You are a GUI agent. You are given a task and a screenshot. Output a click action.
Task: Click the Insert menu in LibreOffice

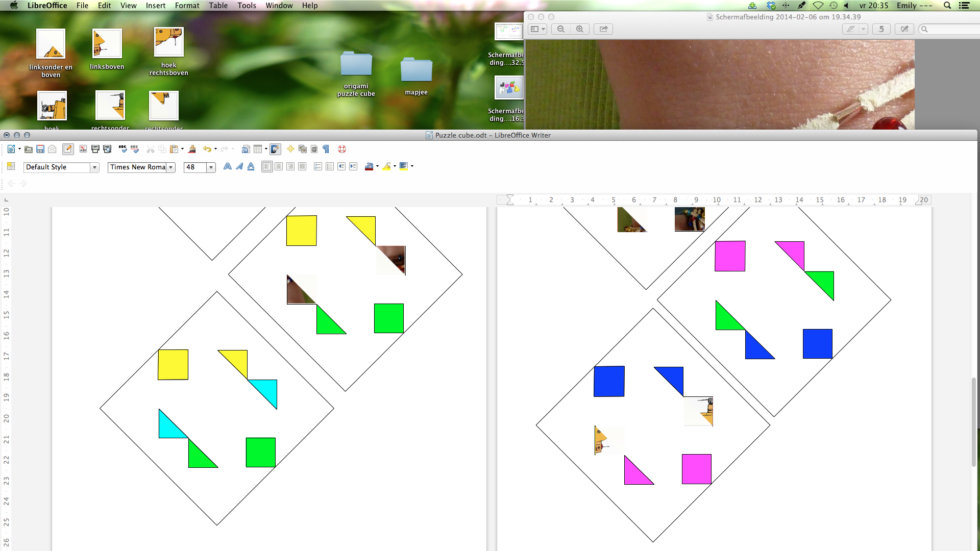tap(156, 6)
